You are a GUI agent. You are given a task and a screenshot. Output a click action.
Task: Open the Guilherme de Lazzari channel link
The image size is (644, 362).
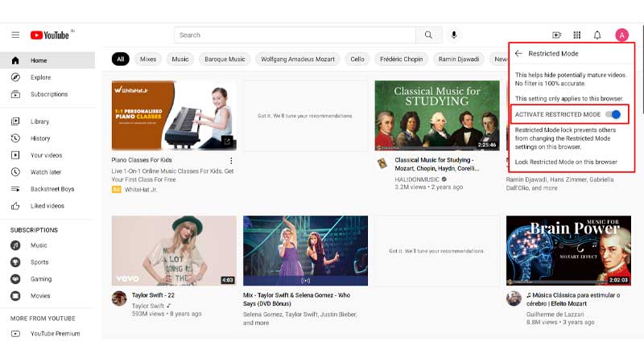[555, 315]
